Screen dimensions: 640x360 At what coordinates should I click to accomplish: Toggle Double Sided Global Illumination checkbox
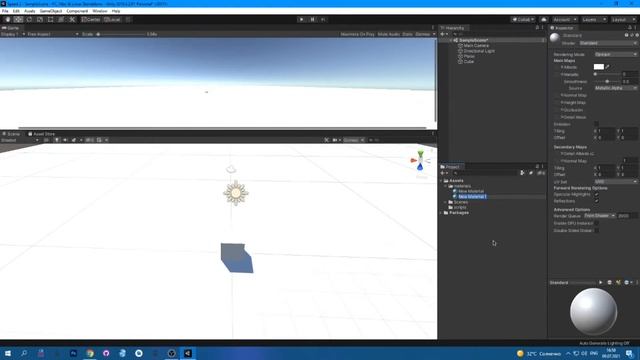(x=596, y=231)
